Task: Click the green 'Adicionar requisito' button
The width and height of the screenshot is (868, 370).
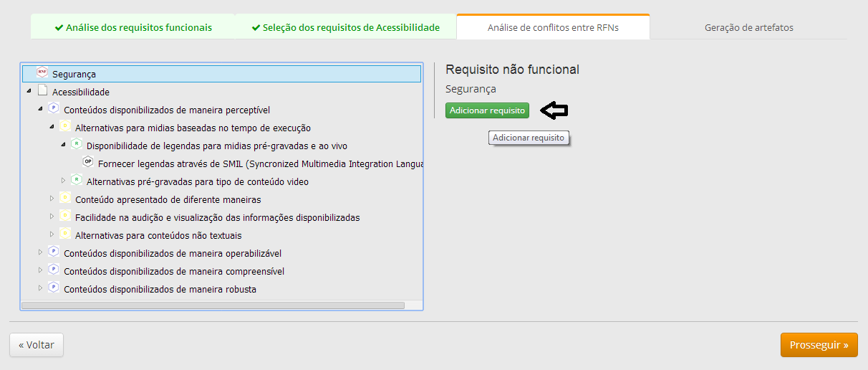Action: click(487, 110)
